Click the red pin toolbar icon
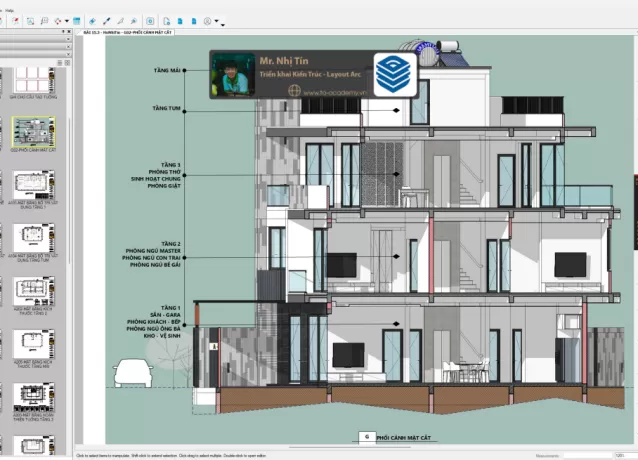638x460 pixels. tap(16, 21)
